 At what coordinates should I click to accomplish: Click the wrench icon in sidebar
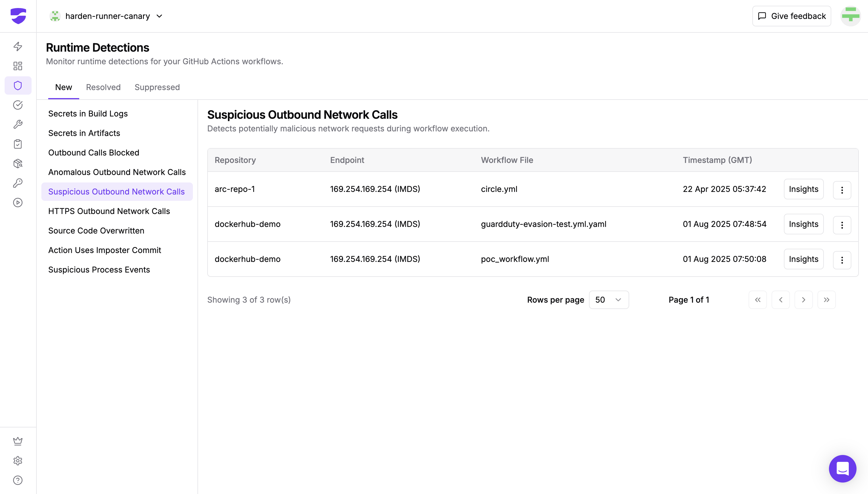18,125
